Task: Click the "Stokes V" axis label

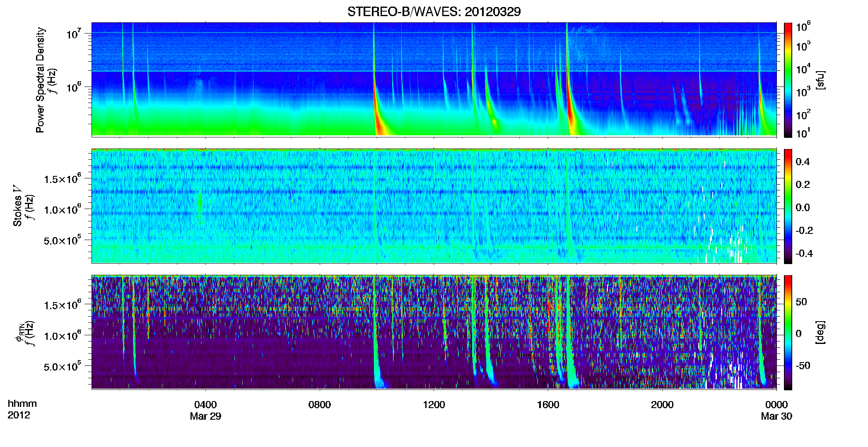Action: pyautogui.click(x=18, y=206)
